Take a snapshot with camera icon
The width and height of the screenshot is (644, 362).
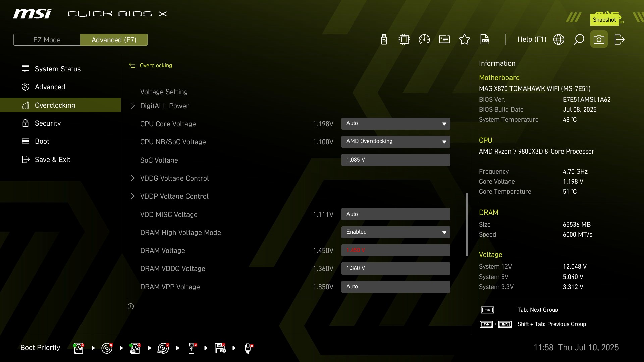[599, 40]
